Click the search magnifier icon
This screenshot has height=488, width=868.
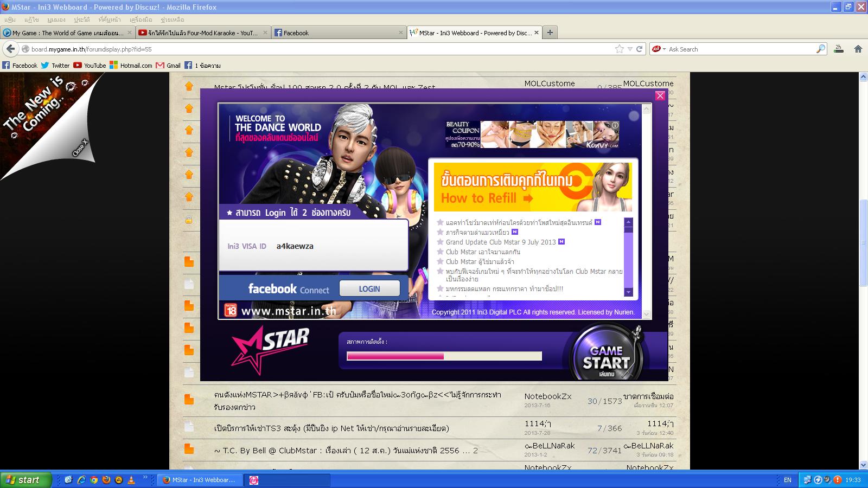820,49
